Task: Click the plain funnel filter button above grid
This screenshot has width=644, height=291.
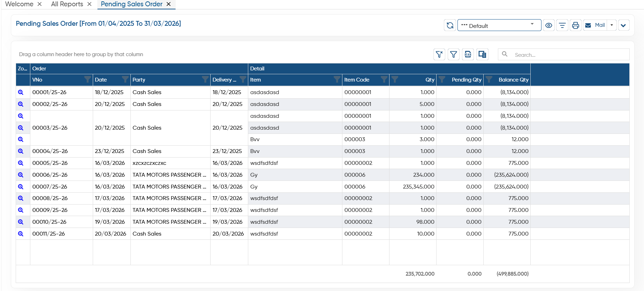Action: pos(453,54)
